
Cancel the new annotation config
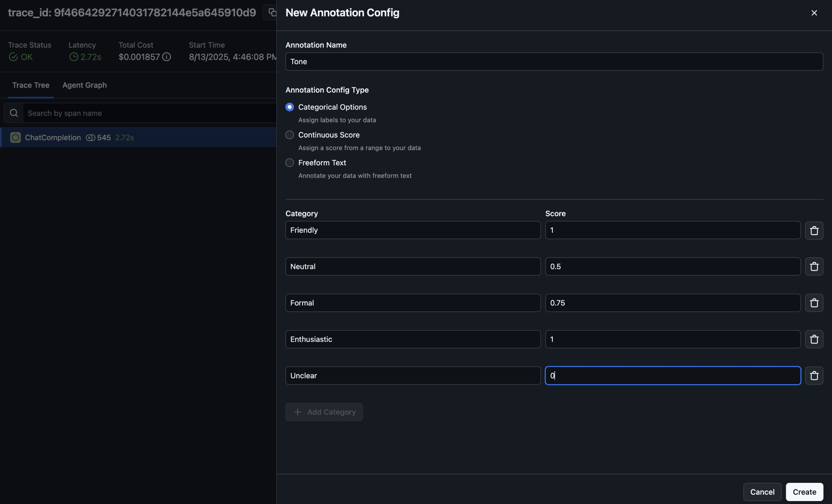click(x=762, y=492)
